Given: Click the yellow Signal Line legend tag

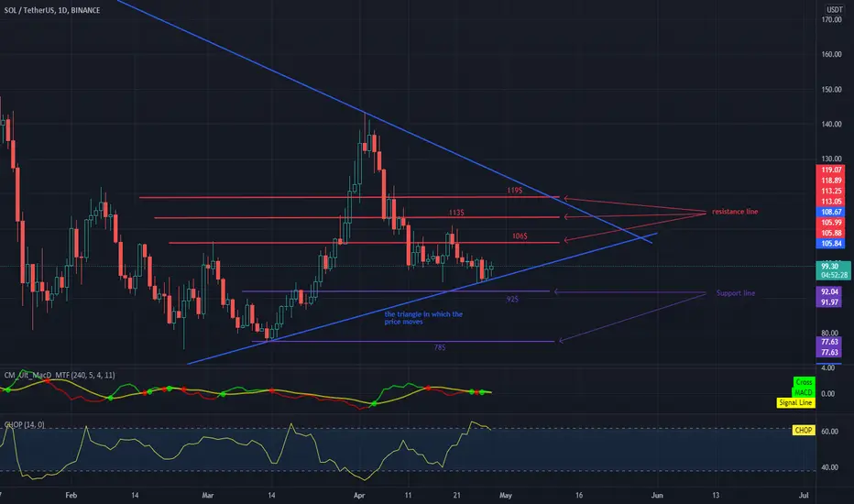Looking at the screenshot, I should (x=795, y=402).
